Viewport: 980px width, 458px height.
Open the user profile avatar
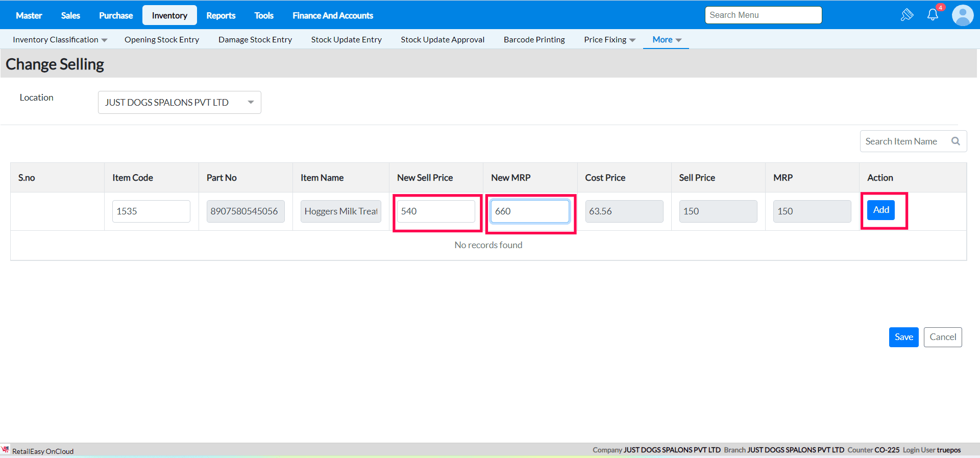tap(963, 15)
